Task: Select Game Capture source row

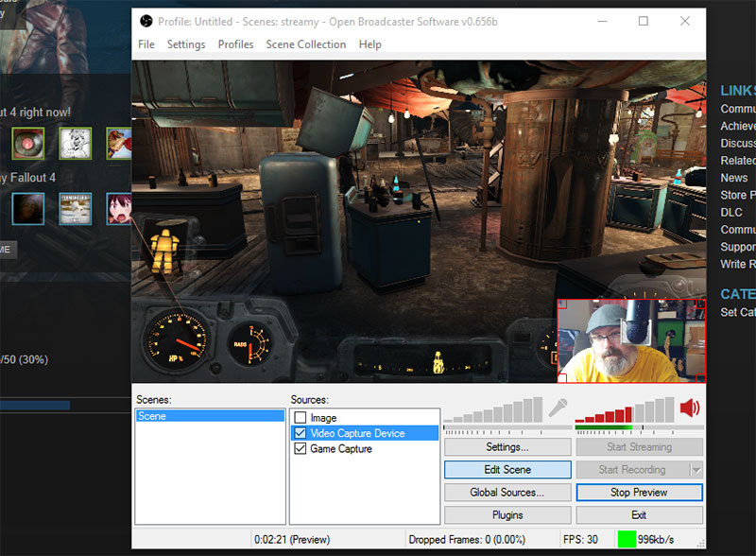Action: pyautogui.click(x=365, y=448)
